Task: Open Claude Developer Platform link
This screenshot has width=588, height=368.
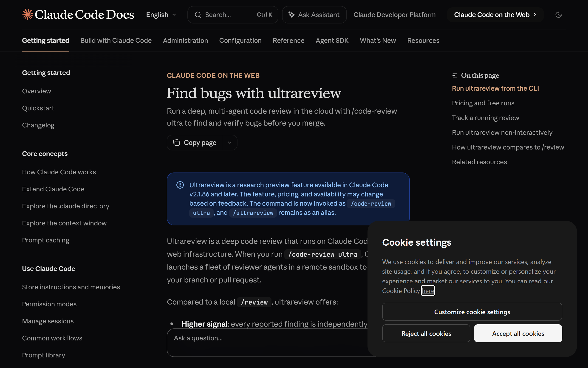Action: pyautogui.click(x=394, y=14)
